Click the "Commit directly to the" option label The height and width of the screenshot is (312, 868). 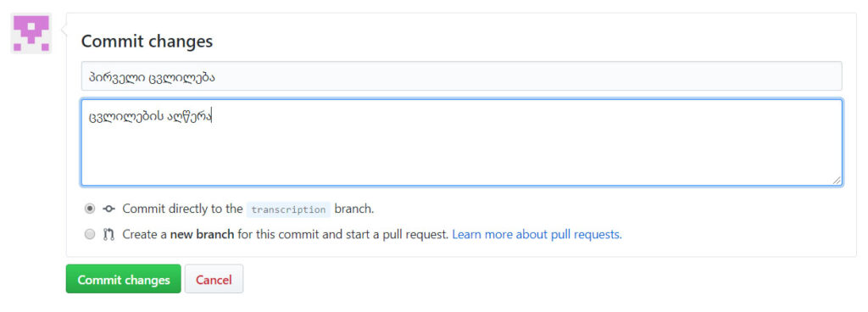pyautogui.click(x=183, y=209)
